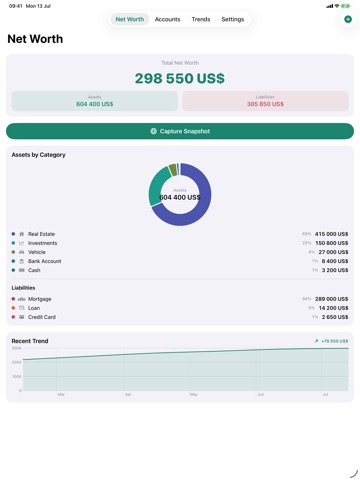Select the Assets summary card
The height and width of the screenshot is (480, 360).
tap(95, 101)
